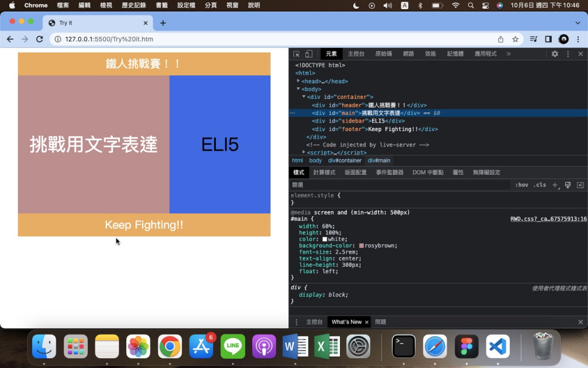Screen dimensions: 588x368
Task: Activate the DevTools inspect element picker icon
Action: 296,53
